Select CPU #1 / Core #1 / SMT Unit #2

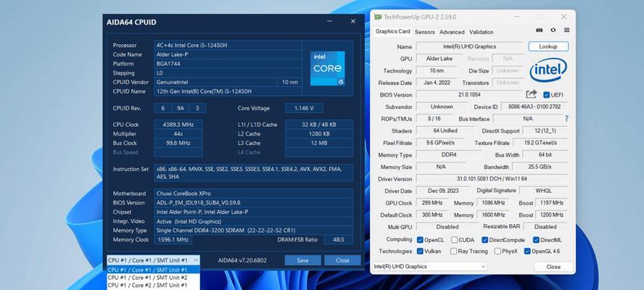point(154,277)
